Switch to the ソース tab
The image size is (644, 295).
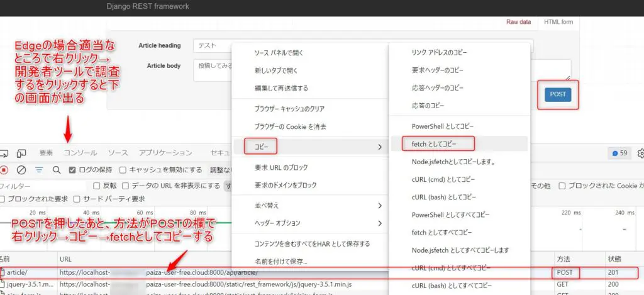coord(118,153)
